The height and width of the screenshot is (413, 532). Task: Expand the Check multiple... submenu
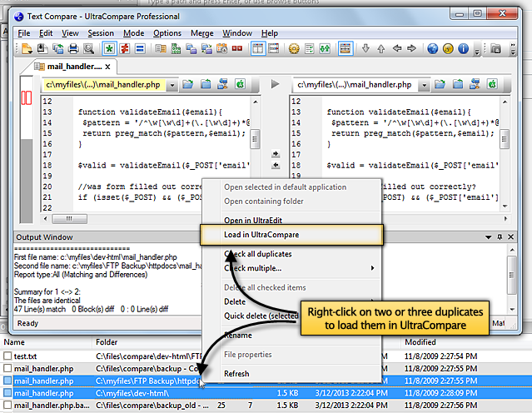[291, 268]
